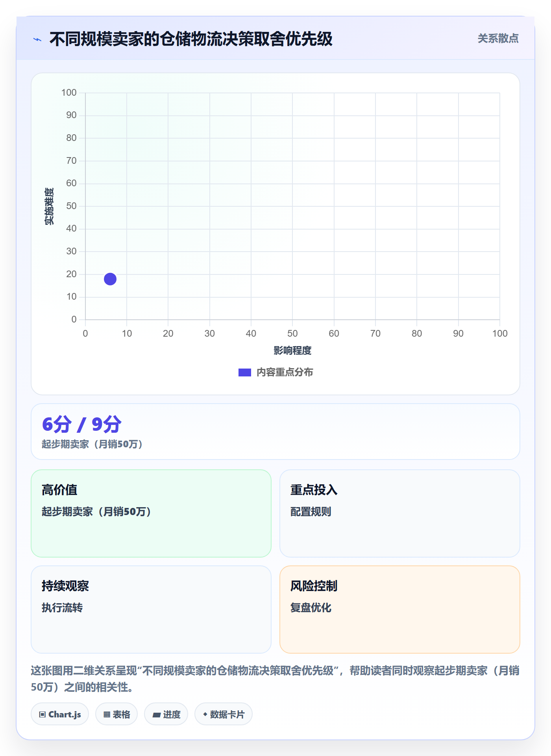Click 配置规则 text in the 重点投入 card

[311, 511]
